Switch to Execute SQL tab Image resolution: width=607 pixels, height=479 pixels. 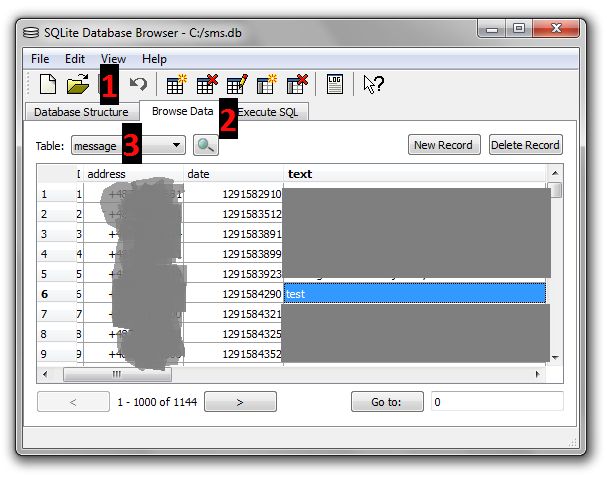[x=267, y=112]
